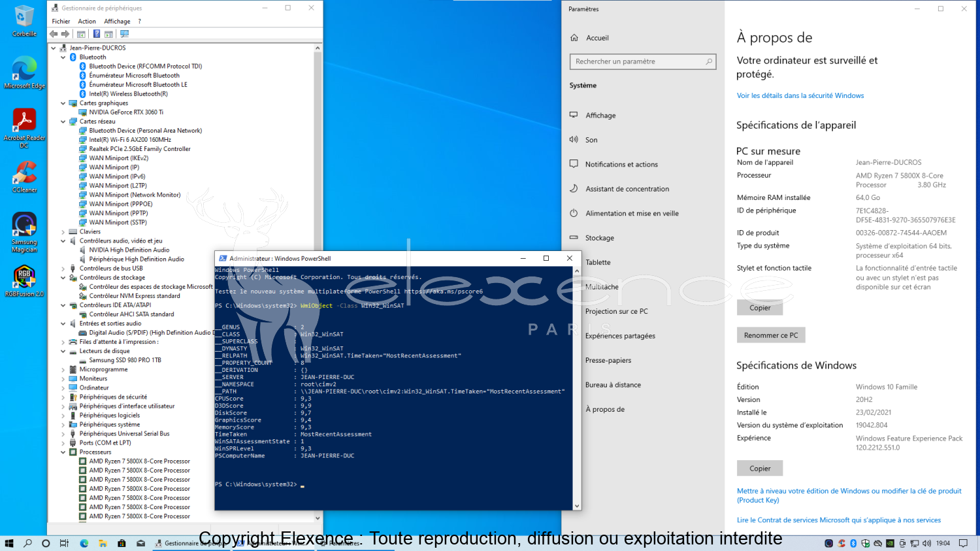Open Acrobat Reader DC desktop shortcut
Screen dimensions: 980x551
[x=24, y=127]
